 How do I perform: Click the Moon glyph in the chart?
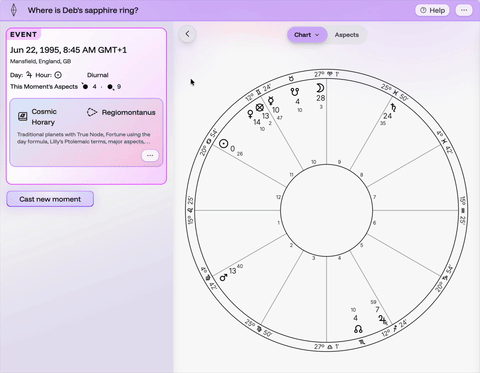[x=320, y=88]
